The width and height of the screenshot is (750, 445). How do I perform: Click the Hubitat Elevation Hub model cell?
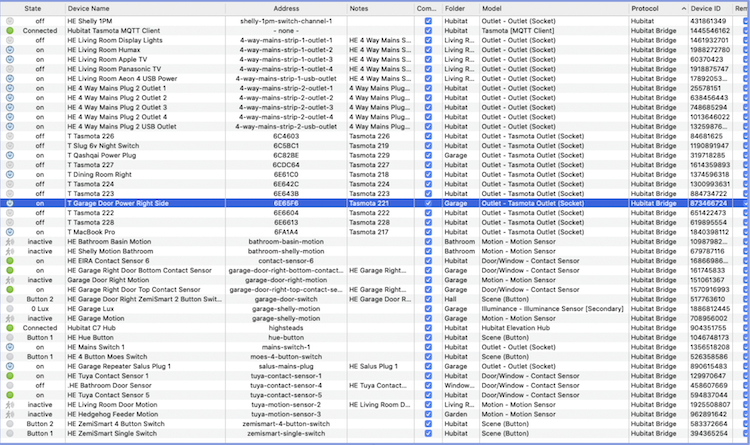click(516, 328)
